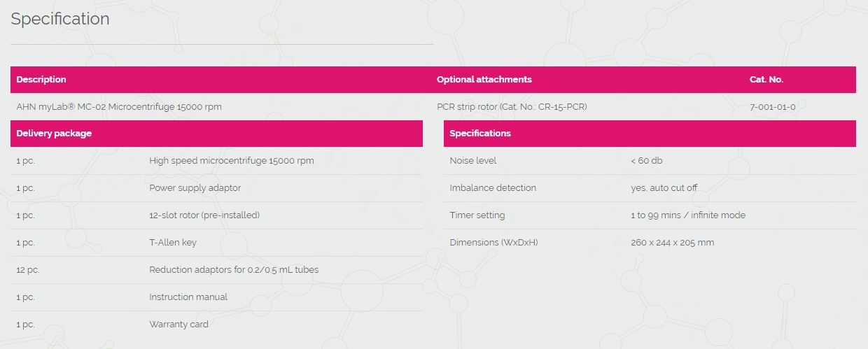Click the Imbalance detection label
This screenshot has width=868, height=349.
[x=492, y=188]
